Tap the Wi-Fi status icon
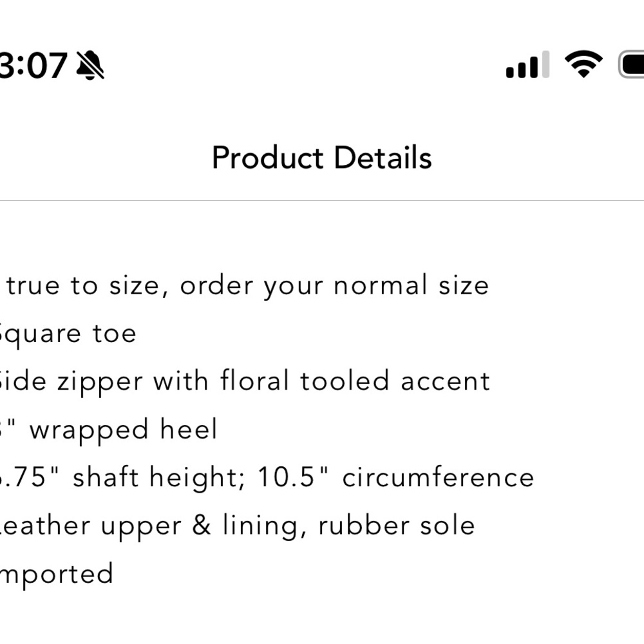The image size is (644, 644). tap(583, 64)
